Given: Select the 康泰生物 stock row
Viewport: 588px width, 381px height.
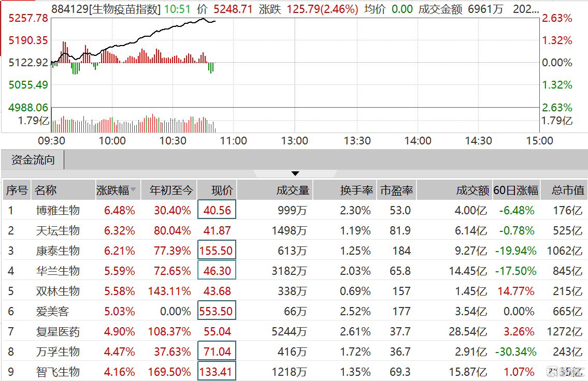Looking at the screenshot, I should click(x=295, y=251).
